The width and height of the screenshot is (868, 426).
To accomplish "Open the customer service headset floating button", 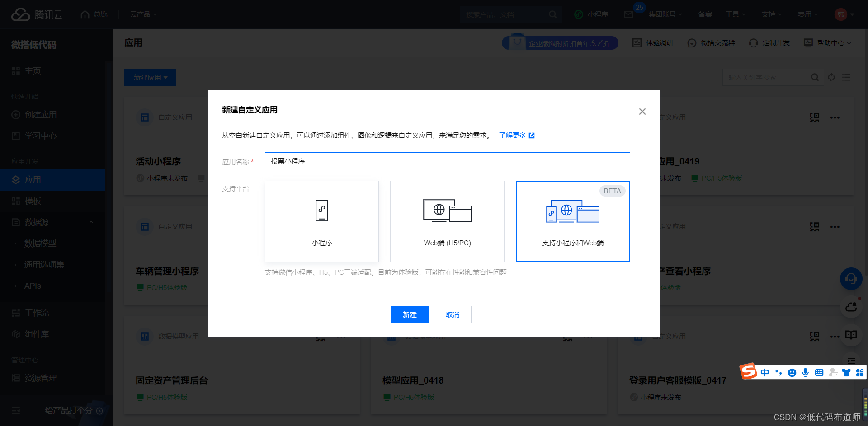I will [x=851, y=279].
